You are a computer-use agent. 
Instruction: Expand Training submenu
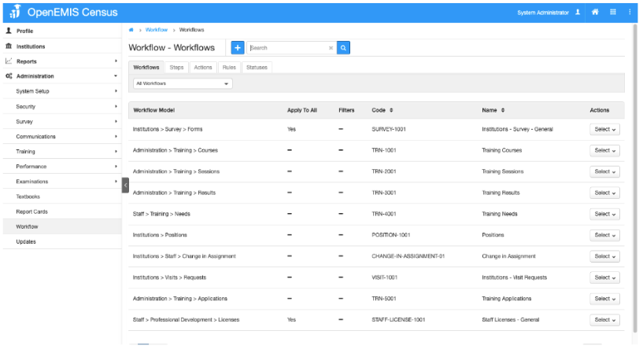[x=116, y=152]
